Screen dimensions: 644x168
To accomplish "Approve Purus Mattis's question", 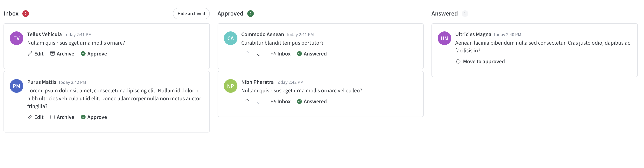I will click(94, 117).
